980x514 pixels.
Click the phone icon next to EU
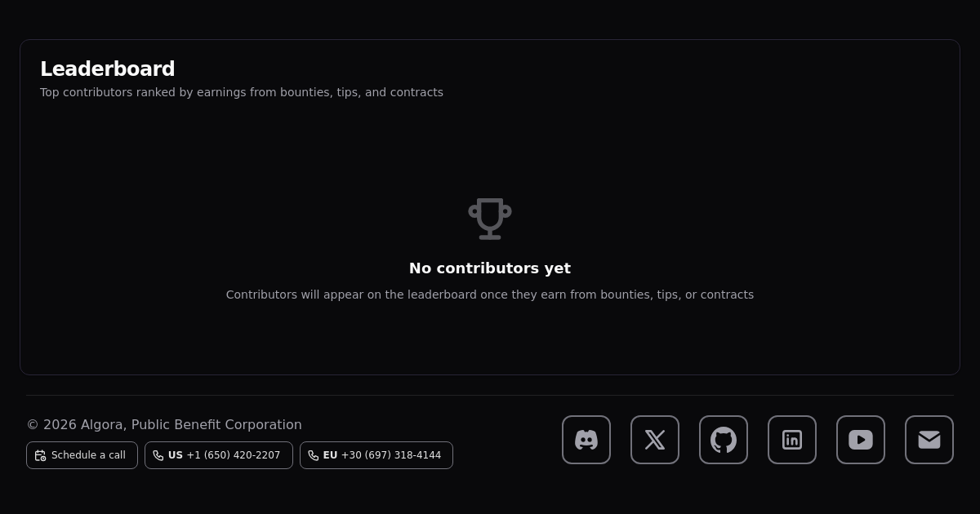coord(314,455)
